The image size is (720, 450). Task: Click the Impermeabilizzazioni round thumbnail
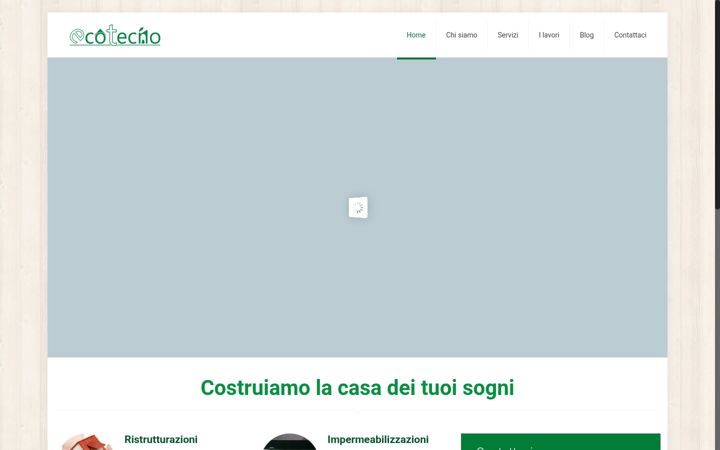tap(290, 442)
